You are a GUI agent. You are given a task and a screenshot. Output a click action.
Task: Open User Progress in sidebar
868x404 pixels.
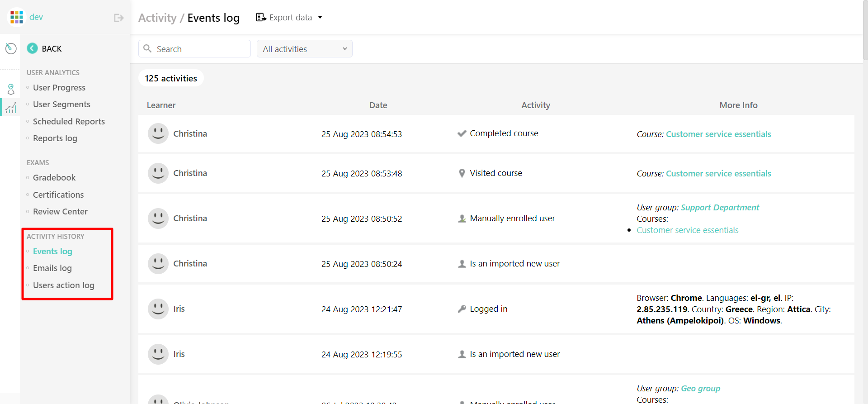coord(59,87)
